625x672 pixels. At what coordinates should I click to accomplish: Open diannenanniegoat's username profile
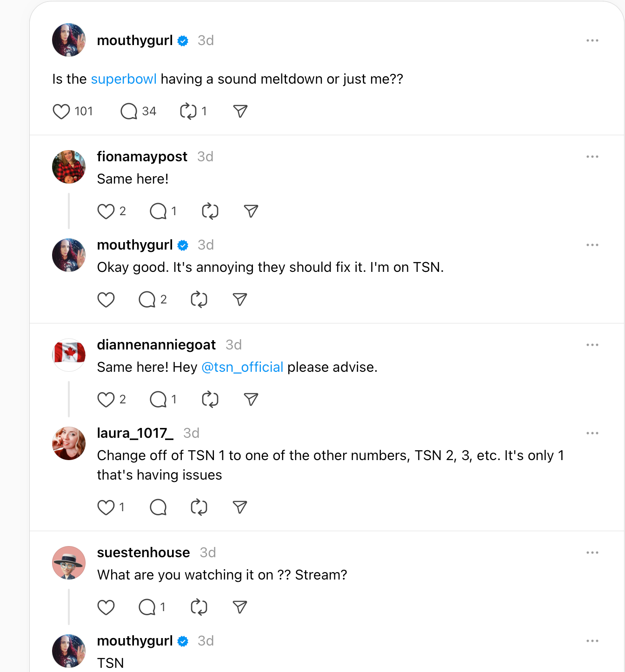[x=156, y=345]
